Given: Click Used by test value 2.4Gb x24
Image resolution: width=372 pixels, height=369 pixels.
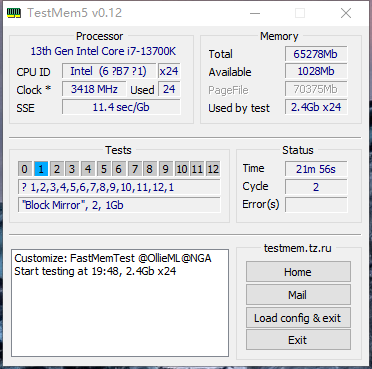Looking at the screenshot, I should tap(316, 107).
